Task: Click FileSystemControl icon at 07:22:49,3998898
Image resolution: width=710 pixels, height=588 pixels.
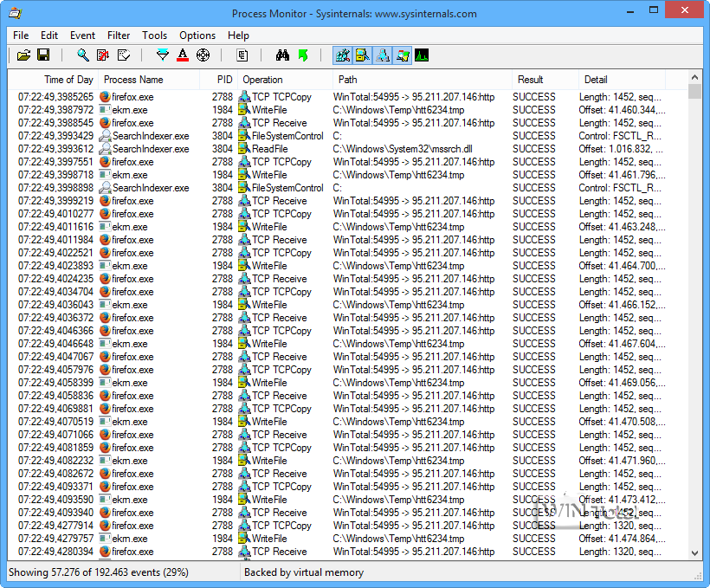Action: click(244, 188)
